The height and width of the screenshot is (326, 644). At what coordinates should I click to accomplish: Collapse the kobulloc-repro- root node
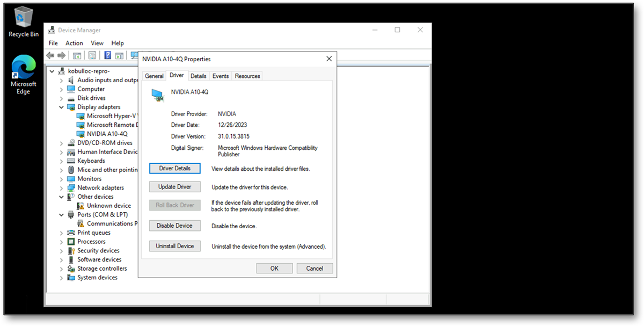point(52,71)
